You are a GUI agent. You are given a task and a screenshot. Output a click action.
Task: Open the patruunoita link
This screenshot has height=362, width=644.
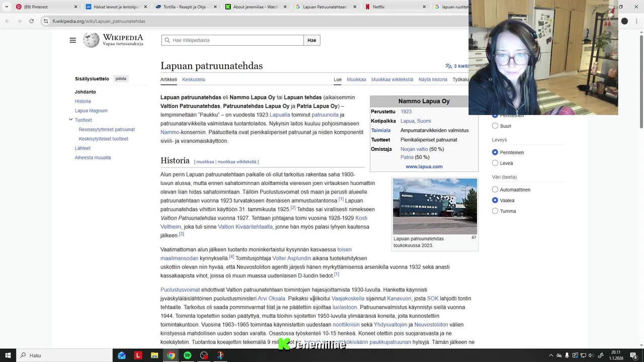click(x=325, y=115)
